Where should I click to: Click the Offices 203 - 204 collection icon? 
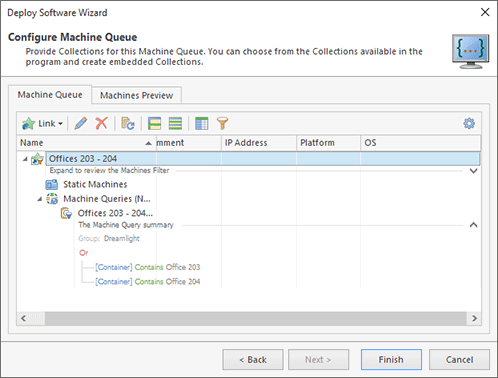click(37, 159)
